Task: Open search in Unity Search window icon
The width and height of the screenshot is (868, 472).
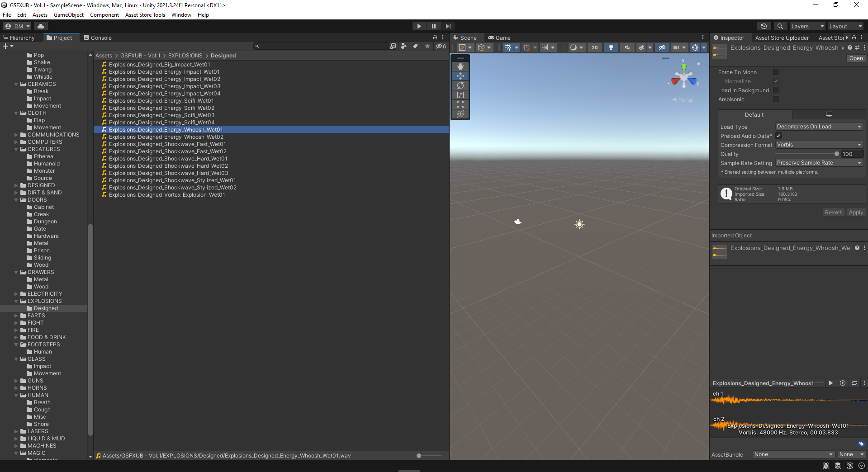Action: pos(393,46)
